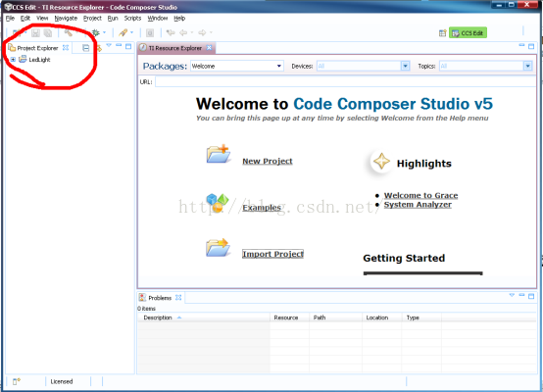This screenshot has height=392, width=543.
Task: Click the Back navigation arrow
Action: click(x=183, y=33)
